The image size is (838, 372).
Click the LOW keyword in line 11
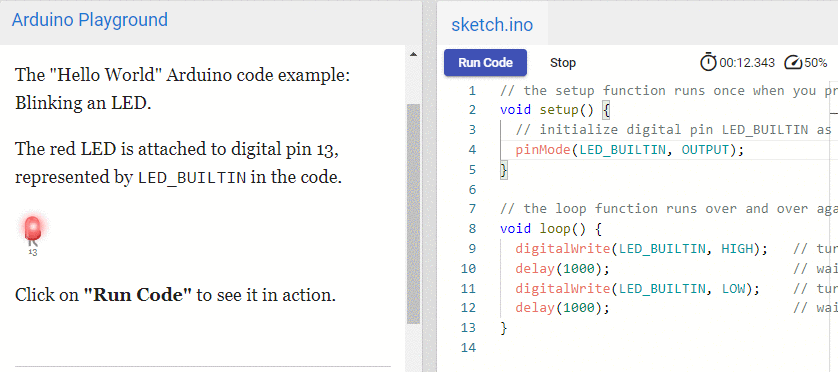(733, 288)
